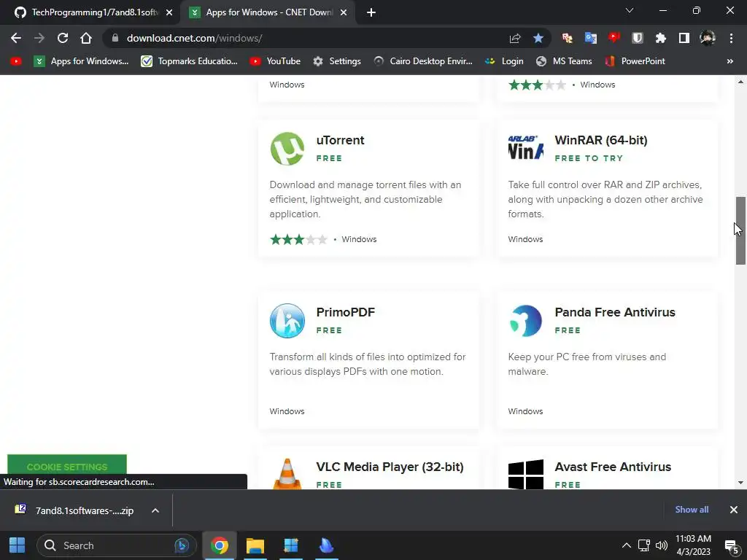Open the Bing icon in taskbar search
This screenshot has width=747, height=560.
(182, 545)
